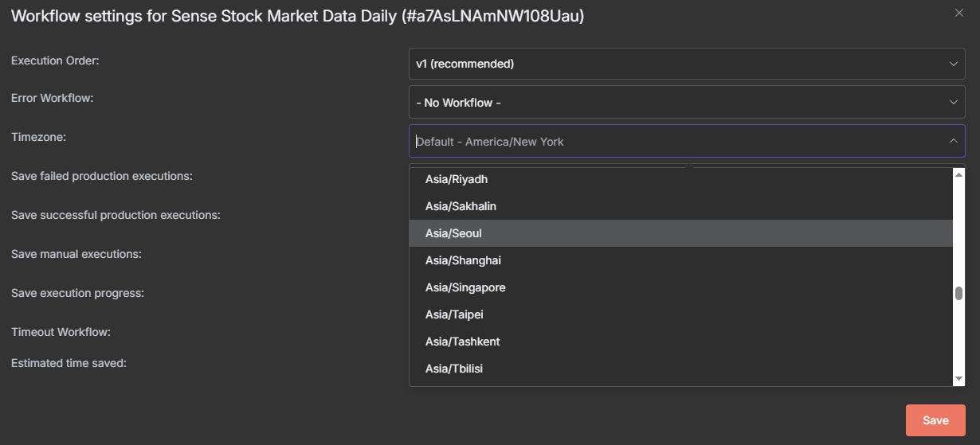Click scrollbar down arrow in timezone list
The width and height of the screenshot is (980, 445).
coord(959,379)
